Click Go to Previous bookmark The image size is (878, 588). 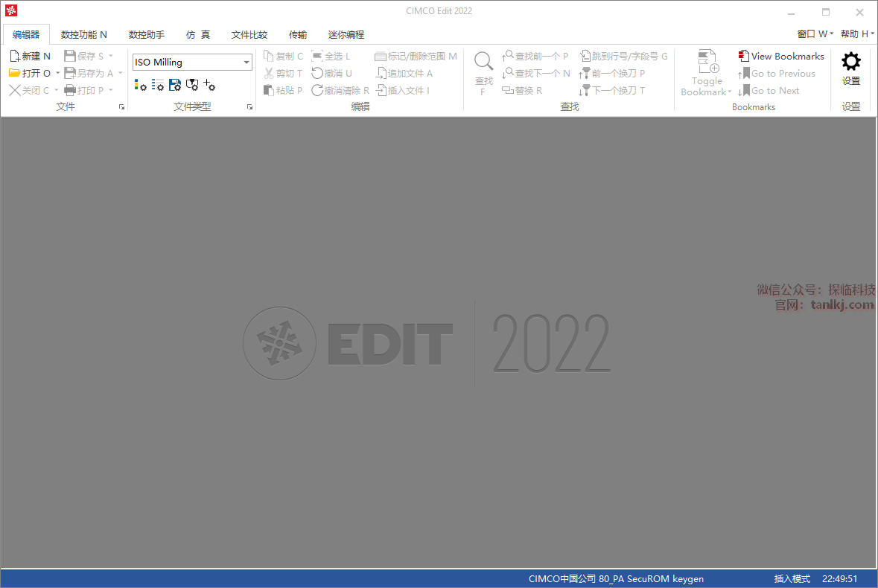777,73
